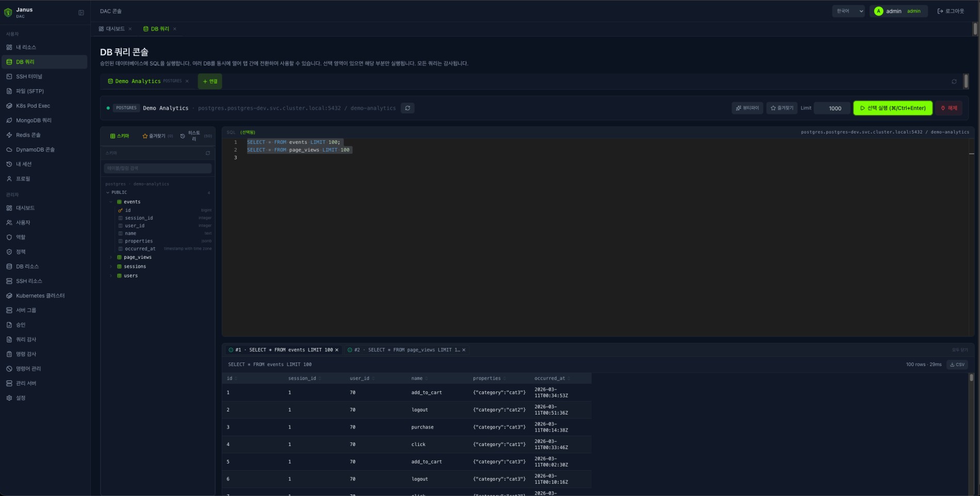The image size is (980, 496).
Task: Click 로그아웃 to log out
Action: pos(951,11)
